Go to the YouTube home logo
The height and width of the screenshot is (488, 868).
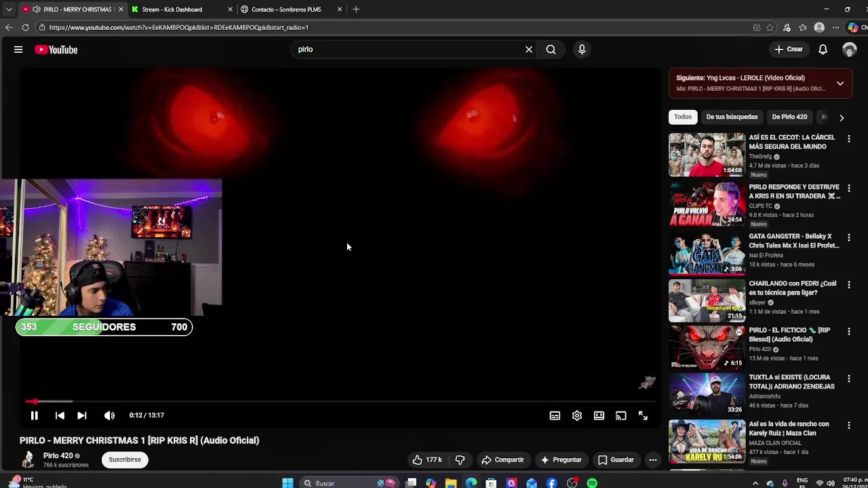(56, 49)
